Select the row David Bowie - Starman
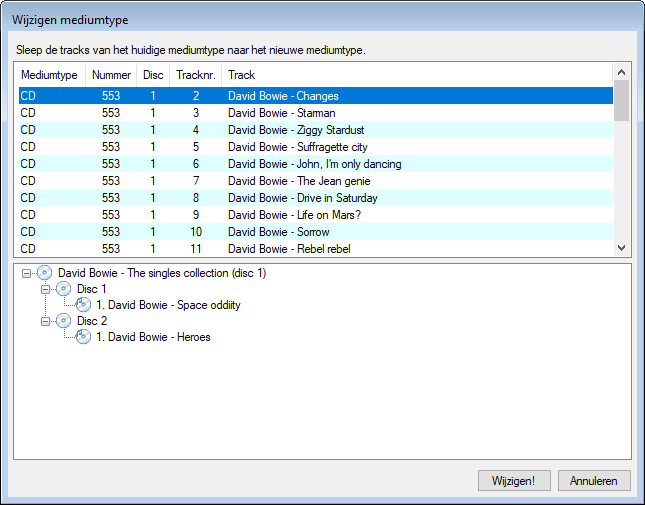 coord(316,113)
